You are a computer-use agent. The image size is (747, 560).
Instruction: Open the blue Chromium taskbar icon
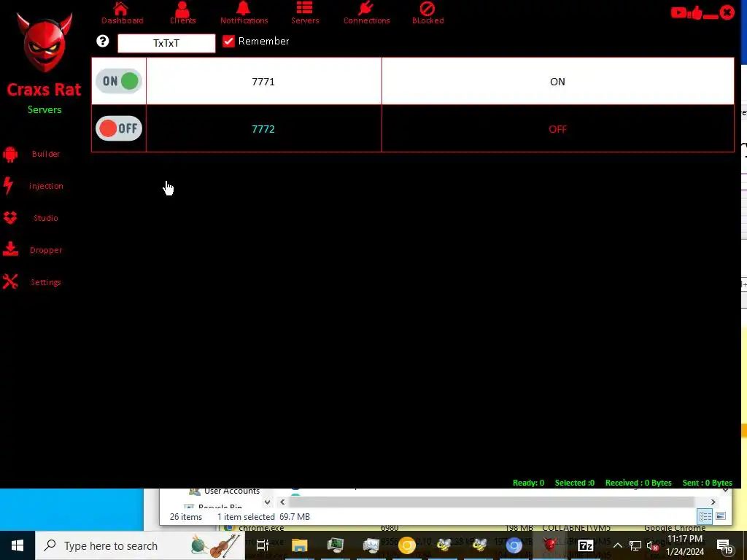pyautogui.click(x=514, y=545)
